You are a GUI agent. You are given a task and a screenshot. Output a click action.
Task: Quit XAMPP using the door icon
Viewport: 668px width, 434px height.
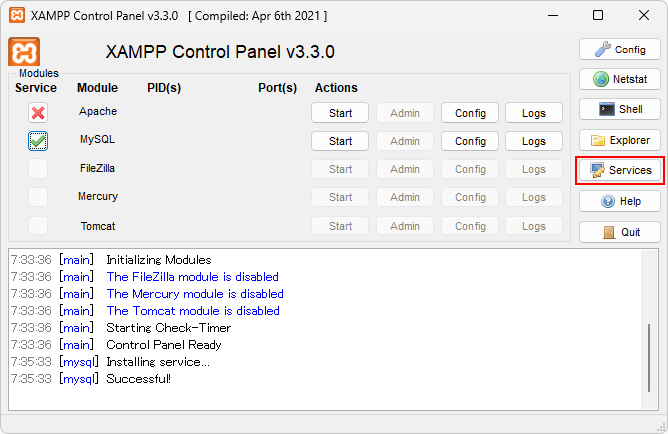click(620, 232)
